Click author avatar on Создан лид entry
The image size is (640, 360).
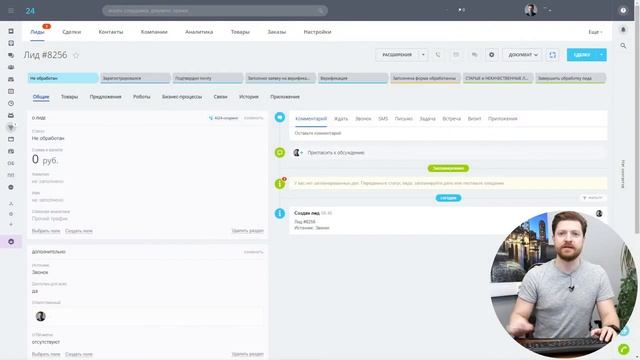[x=599, y=213]
